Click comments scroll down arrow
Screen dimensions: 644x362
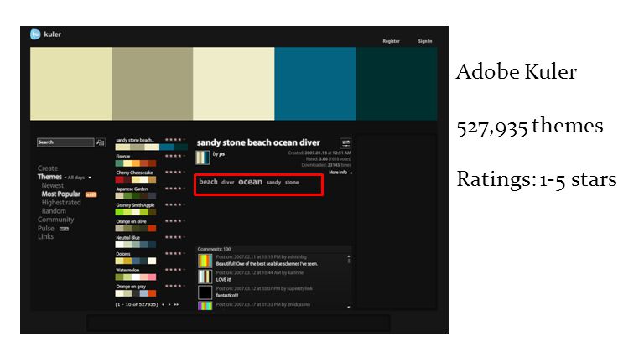coord(349,307)
